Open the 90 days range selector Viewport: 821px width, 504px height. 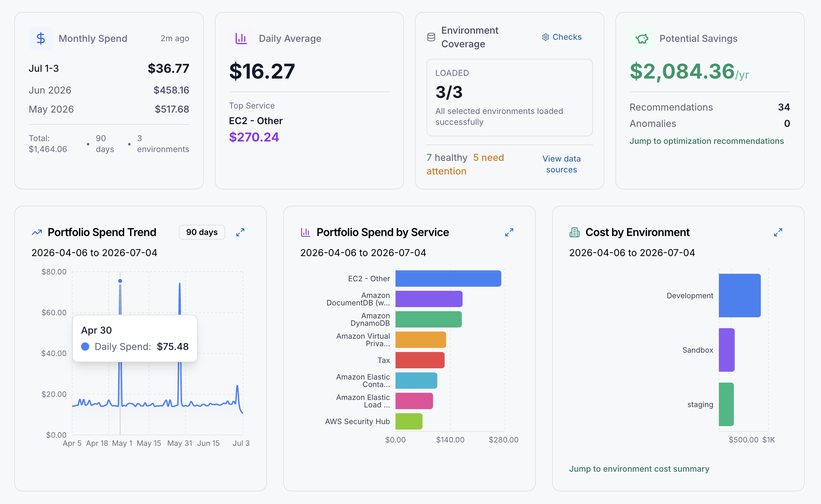(202, 232)
